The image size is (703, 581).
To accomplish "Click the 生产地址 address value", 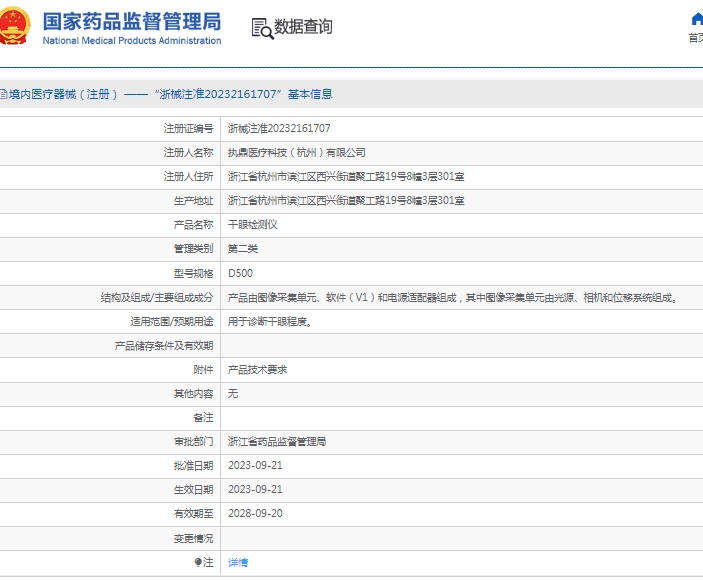I will click(x=346, y=200).
